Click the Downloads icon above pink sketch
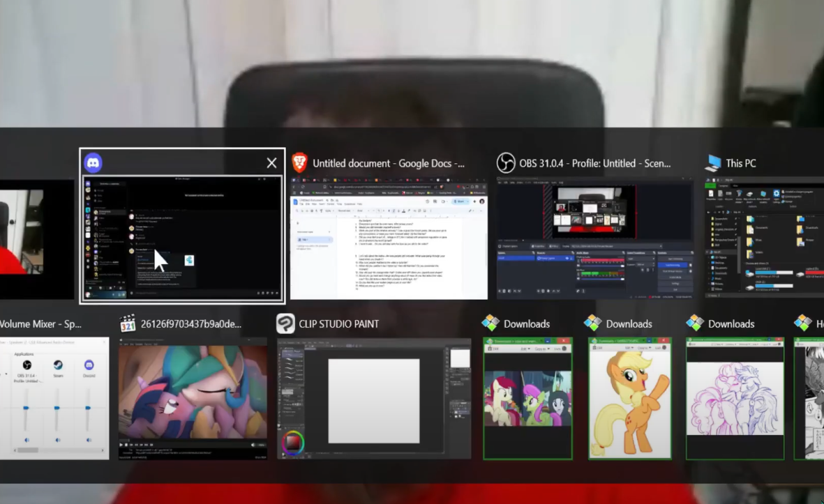Screen dimensions: 824x504 pyautogui.click(x=695, y=323)
